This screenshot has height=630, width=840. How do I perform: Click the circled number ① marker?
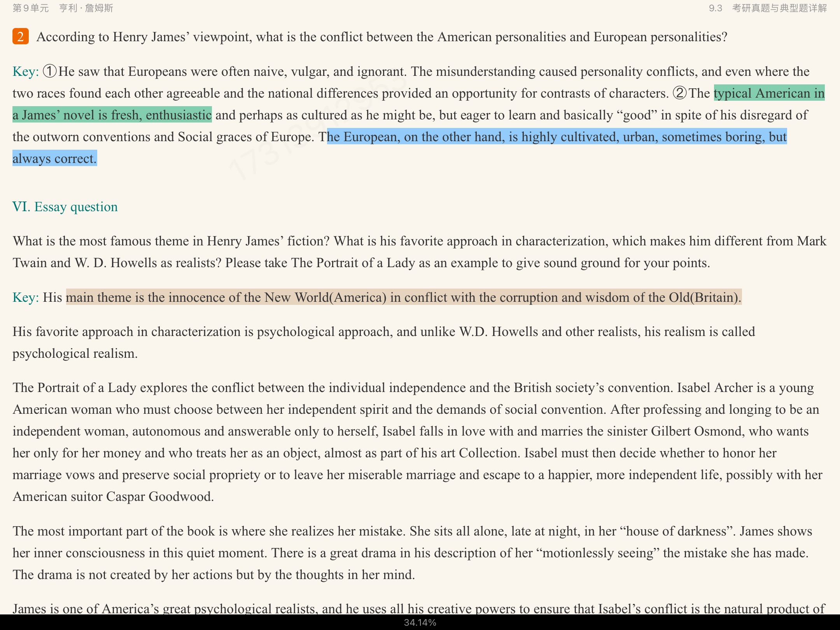click(50, 72)
